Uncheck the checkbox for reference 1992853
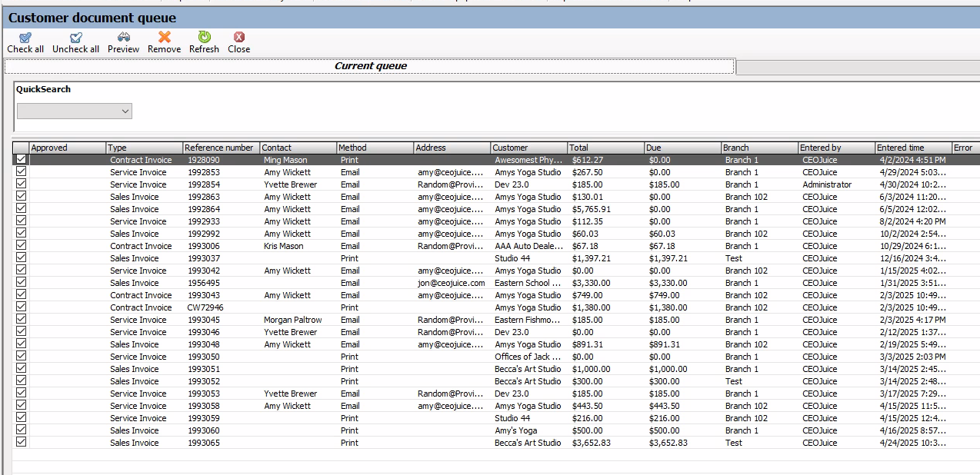Viewport: 980px width, 475px height. coord(21,172)
